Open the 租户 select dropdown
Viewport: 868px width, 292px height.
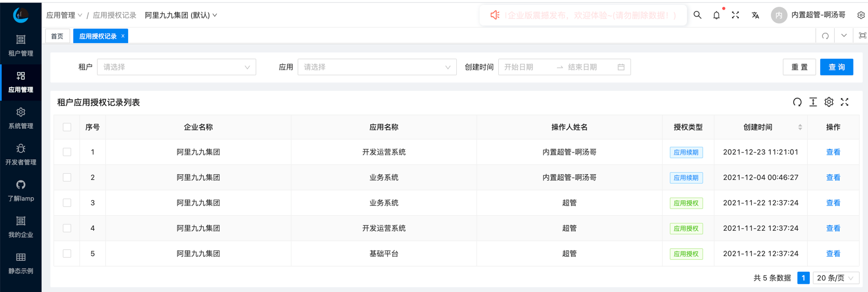[x=176, y=67]
